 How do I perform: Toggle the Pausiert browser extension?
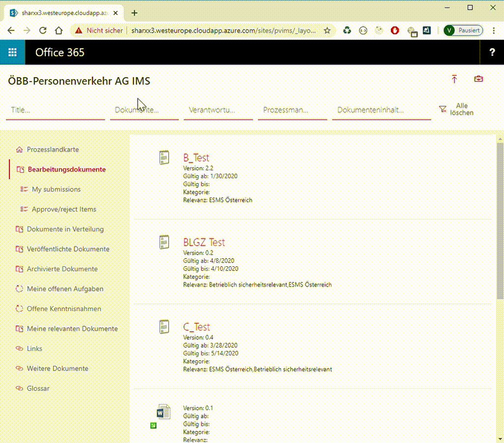462,30
